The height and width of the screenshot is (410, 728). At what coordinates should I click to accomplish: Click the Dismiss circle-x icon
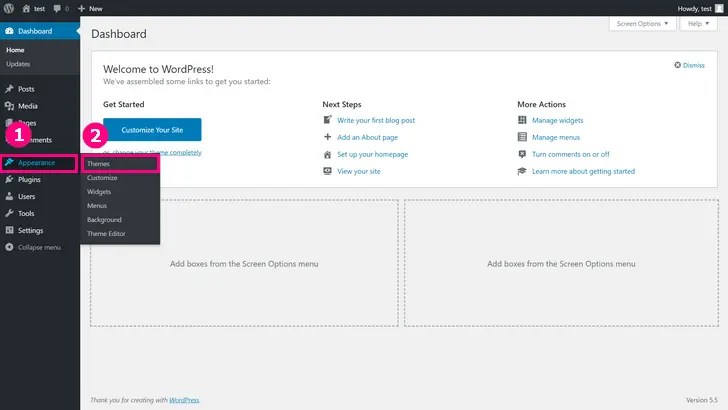[x=677, y=65]
